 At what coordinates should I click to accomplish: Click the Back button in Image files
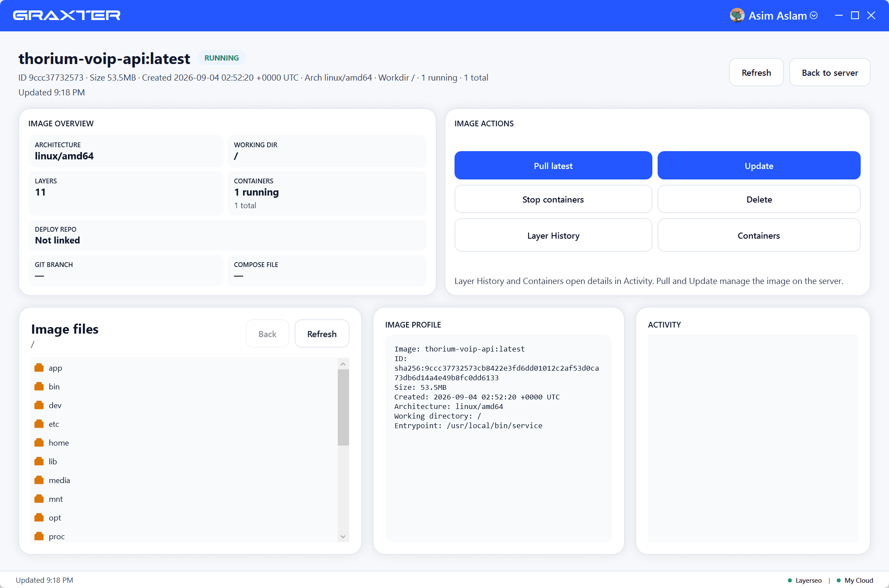pos(267,334)
